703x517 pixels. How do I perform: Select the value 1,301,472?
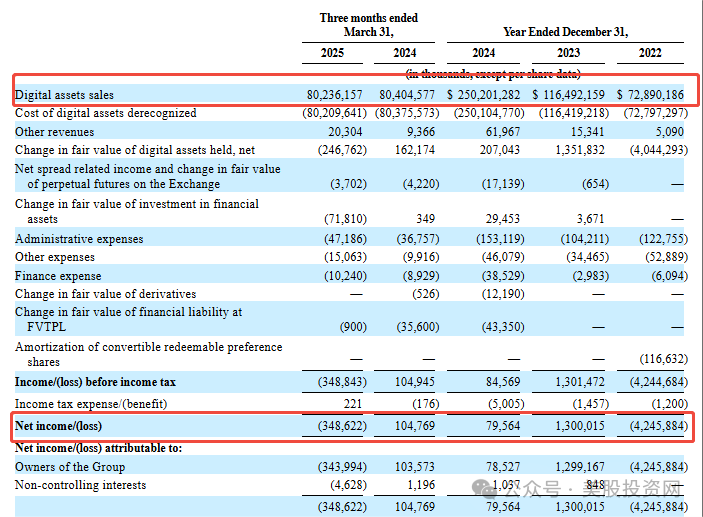tap(580, 382)
